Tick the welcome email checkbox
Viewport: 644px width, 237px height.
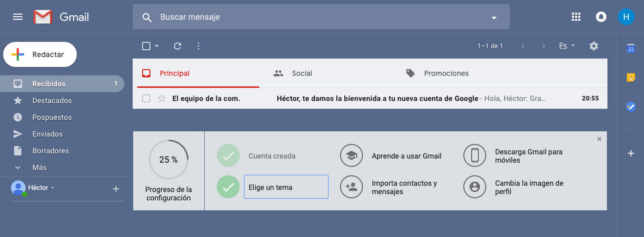pyautogui.click(x=146, y=98)
